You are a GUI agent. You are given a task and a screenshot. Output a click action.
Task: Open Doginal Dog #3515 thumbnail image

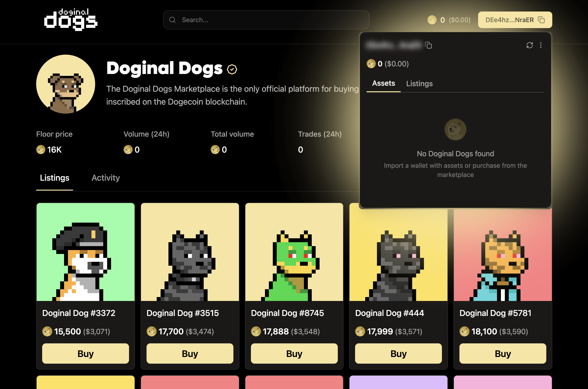coord(190,252)
